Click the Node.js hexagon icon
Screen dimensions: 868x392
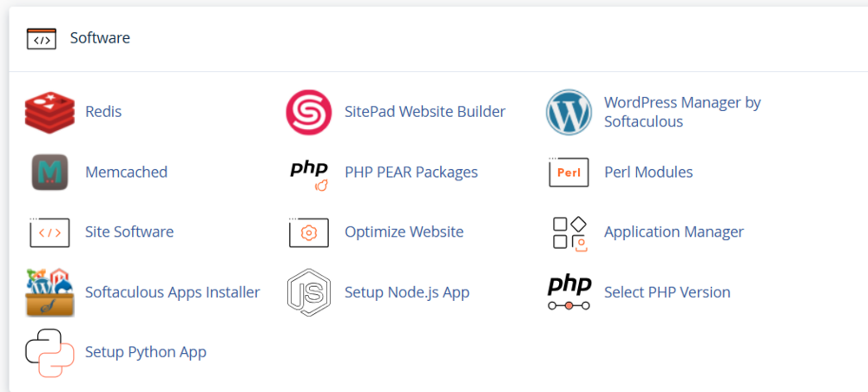coord(309,292)
